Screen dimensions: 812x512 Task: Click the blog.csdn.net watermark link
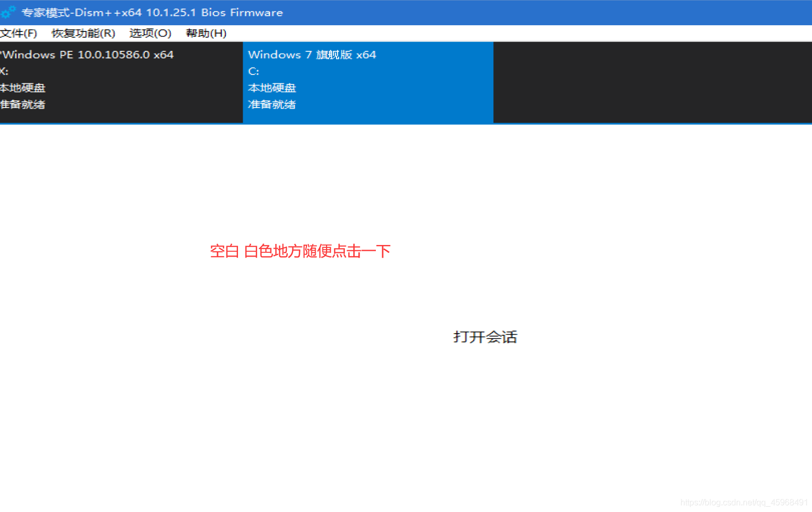[742, 502]
